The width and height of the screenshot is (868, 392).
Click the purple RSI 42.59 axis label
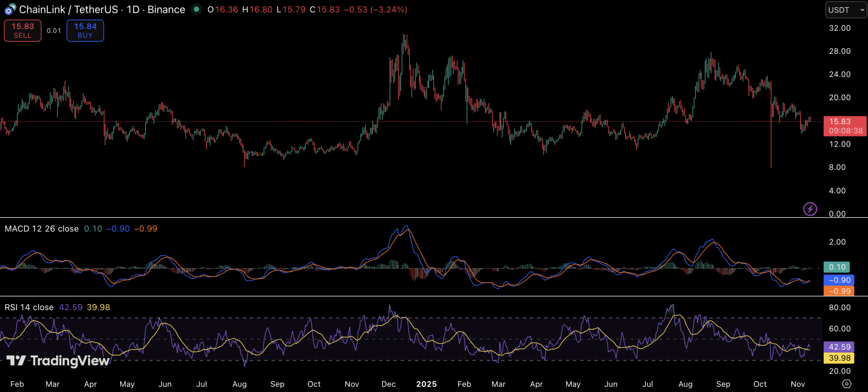coord(839,347)
